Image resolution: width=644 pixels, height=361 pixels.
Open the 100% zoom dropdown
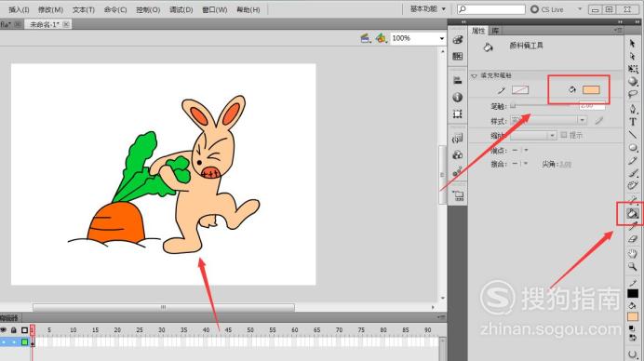[x=441, y=38]
